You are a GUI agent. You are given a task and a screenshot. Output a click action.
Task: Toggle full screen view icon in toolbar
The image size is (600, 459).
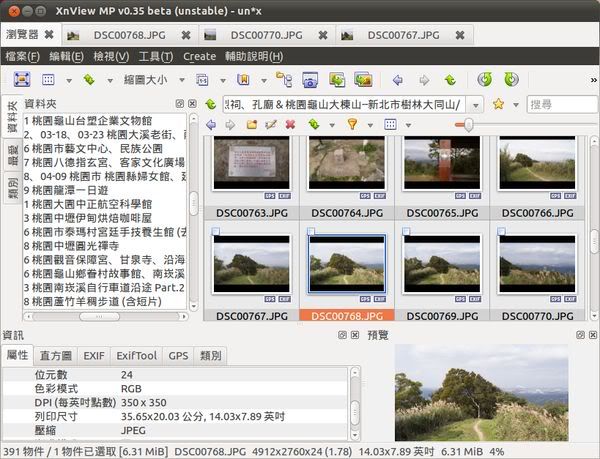click(22, 80)
